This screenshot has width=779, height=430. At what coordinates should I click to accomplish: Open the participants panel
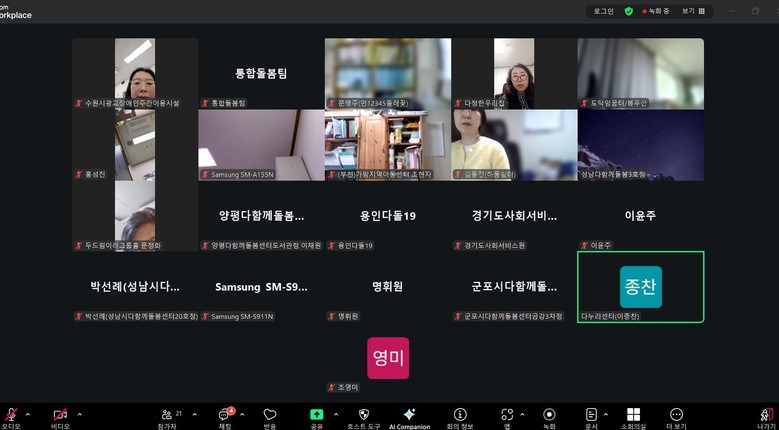pos(167,415)
